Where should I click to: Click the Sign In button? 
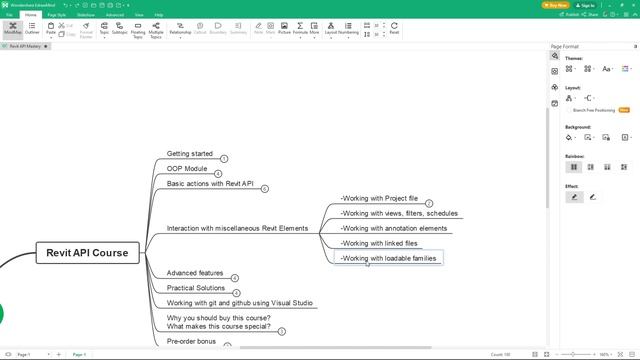[x=585, y=5]
